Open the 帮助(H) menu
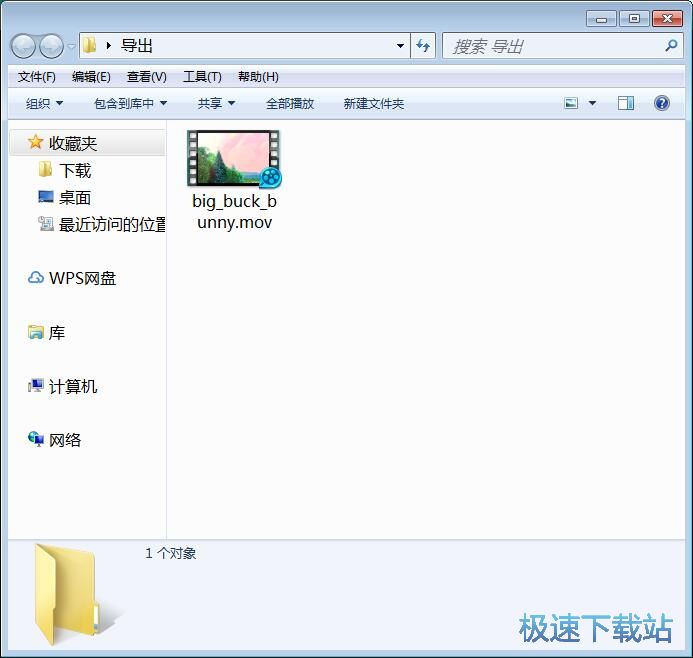 (x=258, y=77)
